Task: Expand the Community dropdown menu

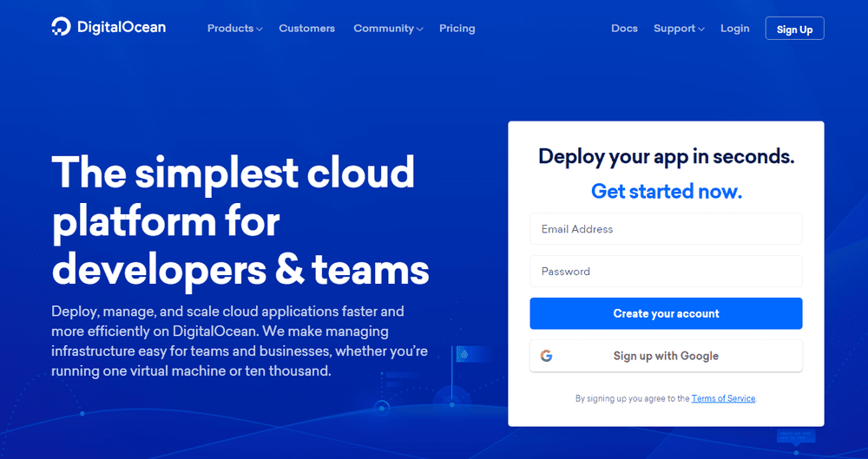Action: [x=388, y=29]
